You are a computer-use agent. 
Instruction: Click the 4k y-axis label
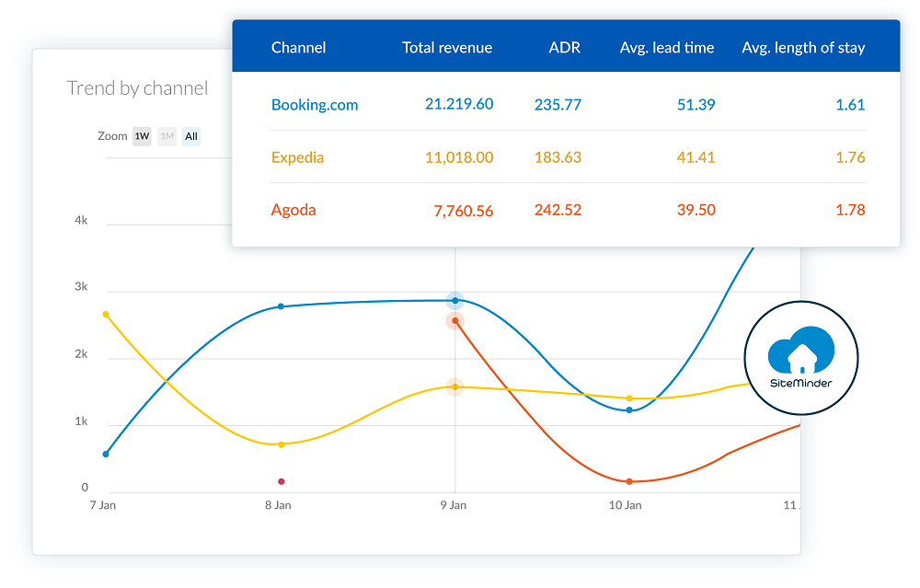click(x=81, y=221)
